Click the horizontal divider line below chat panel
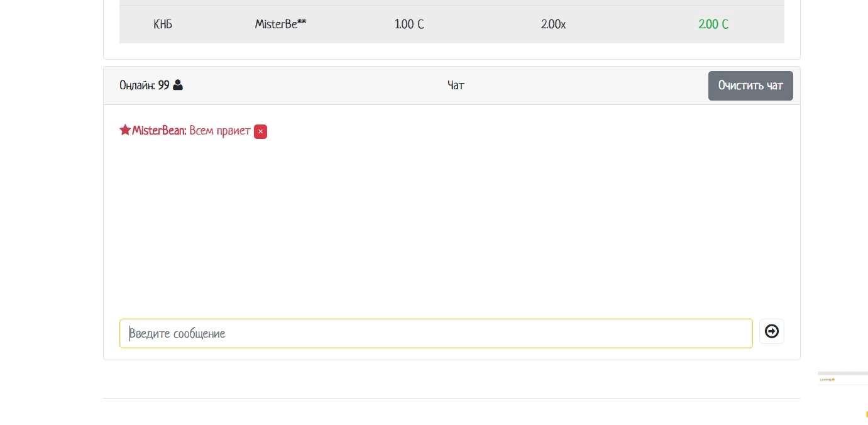The image size is (868, 425). [x=451, y=398]
